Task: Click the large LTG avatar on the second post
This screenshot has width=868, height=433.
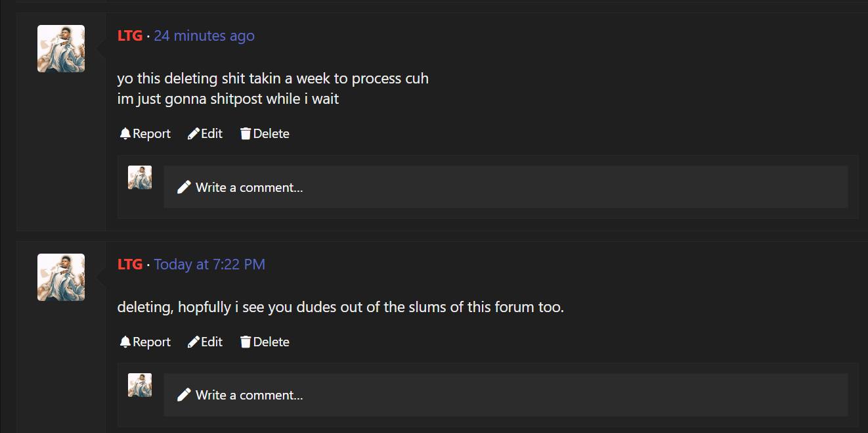Action: (x=61, y=277)
